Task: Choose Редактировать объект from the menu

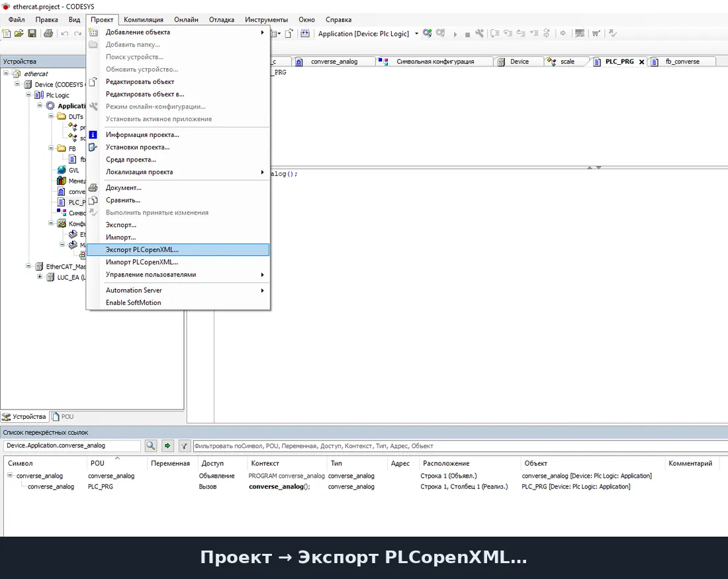Action: [178, 81]
